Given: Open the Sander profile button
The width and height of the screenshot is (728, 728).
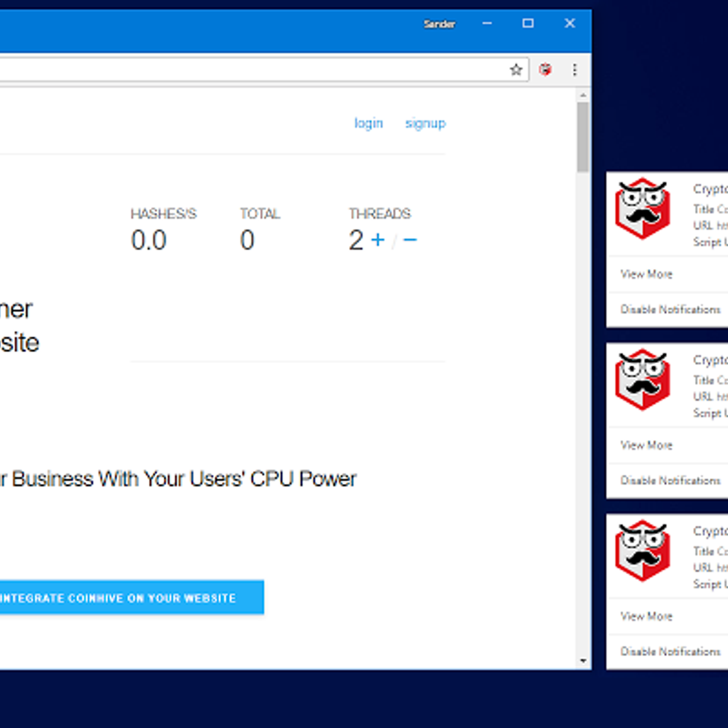Looking at the screenshot, I should pos(439,24).
